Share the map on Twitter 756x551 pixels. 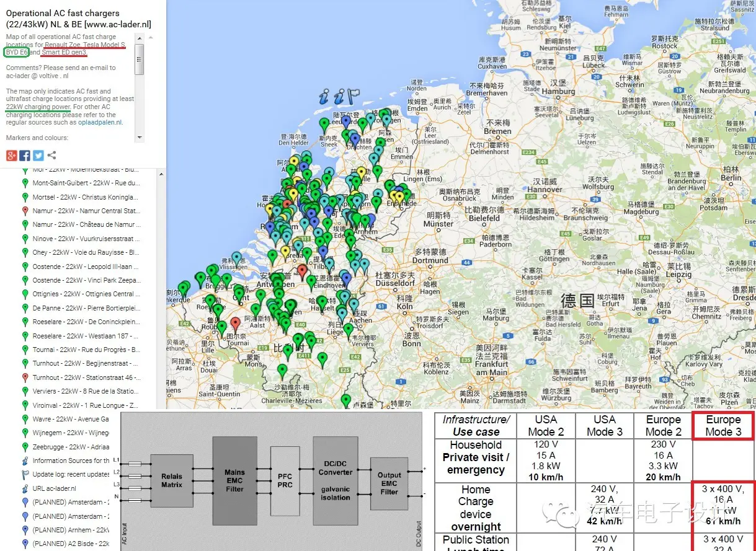pyautogui.click(x=38, y=156)
